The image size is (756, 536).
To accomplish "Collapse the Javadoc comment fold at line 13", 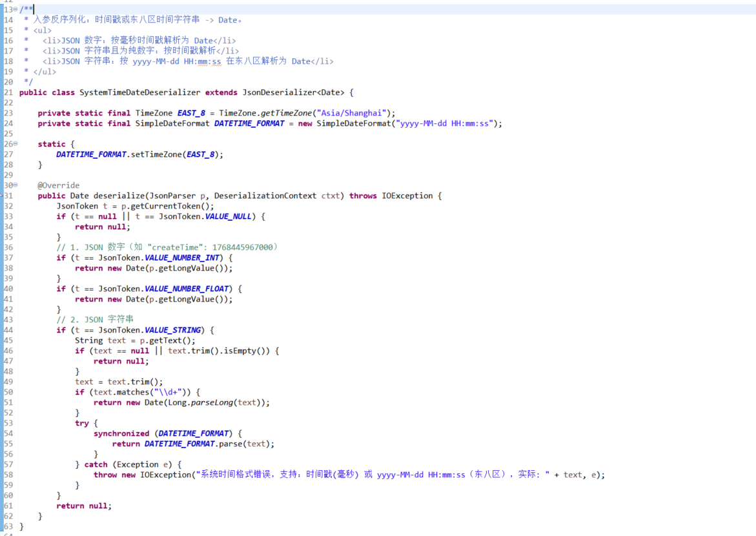I will [x=15, y=10].
